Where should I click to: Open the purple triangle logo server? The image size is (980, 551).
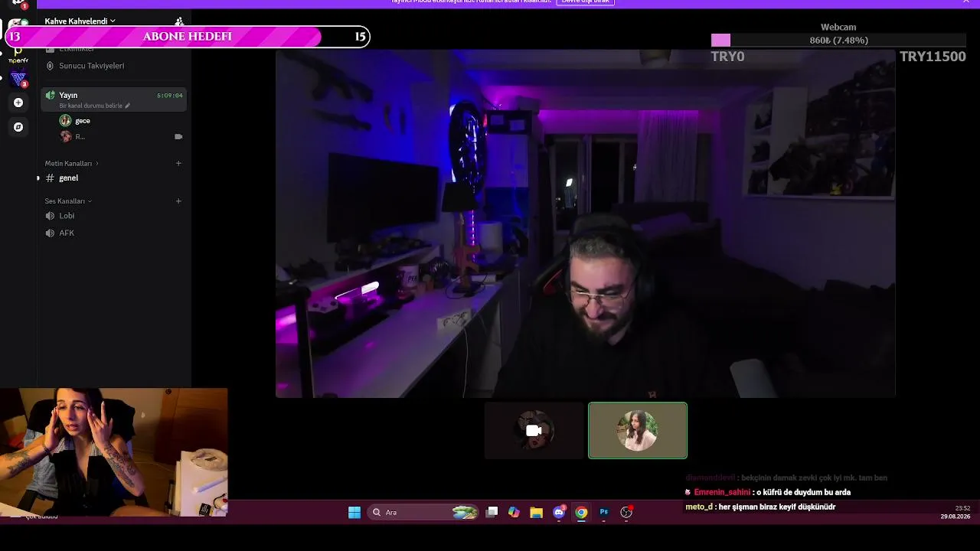click(x=18, y=78)
